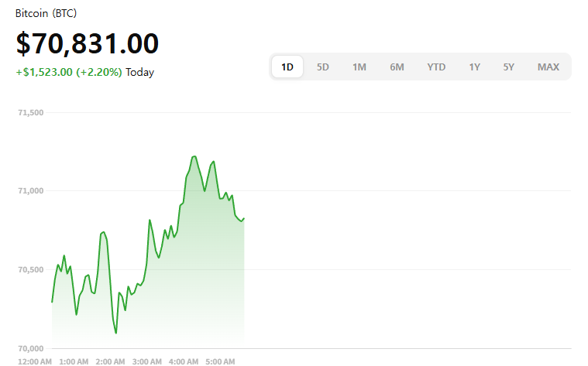Switch chart to the 5D range
Viewport: 588px width, 366px height.
(323, 67)
